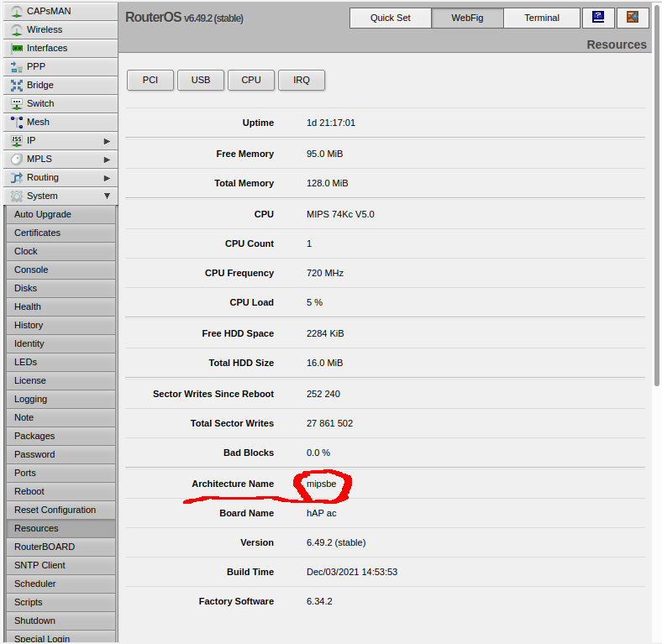Viewport: 662px width, 644px height.
Task: Open the Scheduler menu item
Action: (x=60, y=584)
